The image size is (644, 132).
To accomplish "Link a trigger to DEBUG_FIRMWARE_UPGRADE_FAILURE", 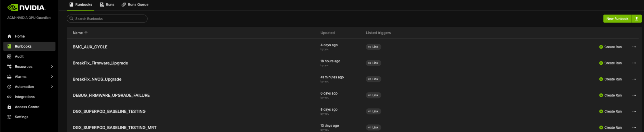I will click(x=373, y=95).
